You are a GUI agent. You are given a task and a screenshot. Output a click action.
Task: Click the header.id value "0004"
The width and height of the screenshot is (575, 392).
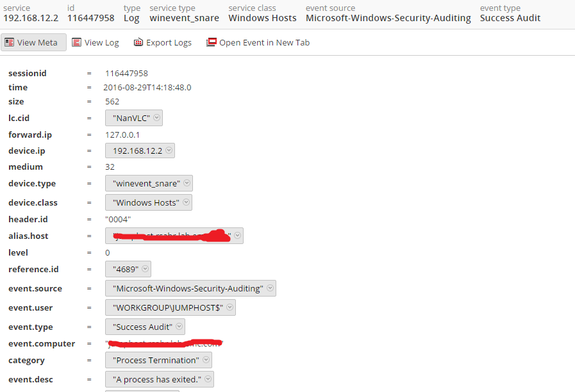click(118, 220)
